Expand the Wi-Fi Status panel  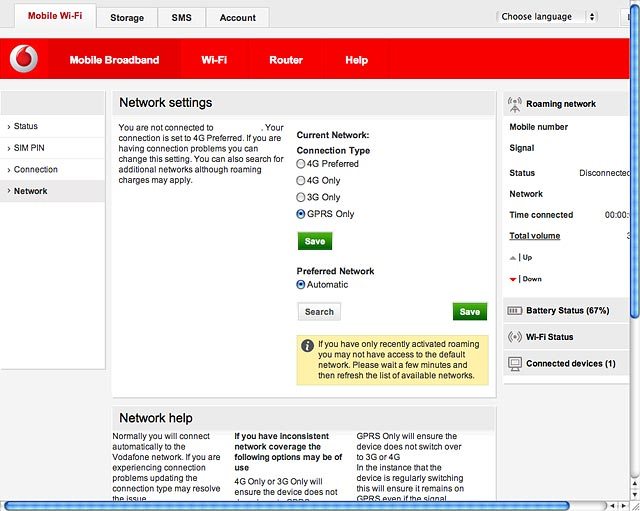566,337
